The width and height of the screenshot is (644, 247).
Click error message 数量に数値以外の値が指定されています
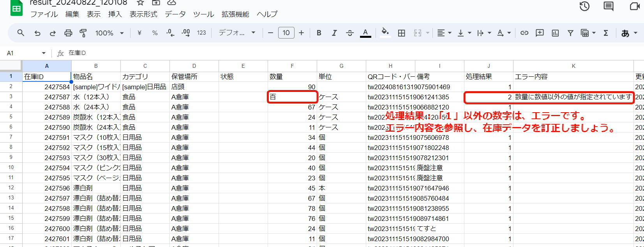pos(573,97)
